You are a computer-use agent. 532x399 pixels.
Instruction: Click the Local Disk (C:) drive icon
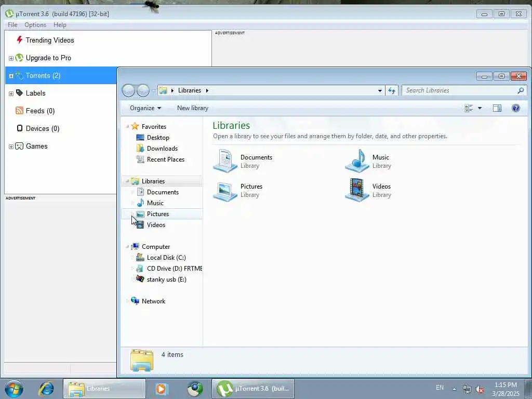140,257
